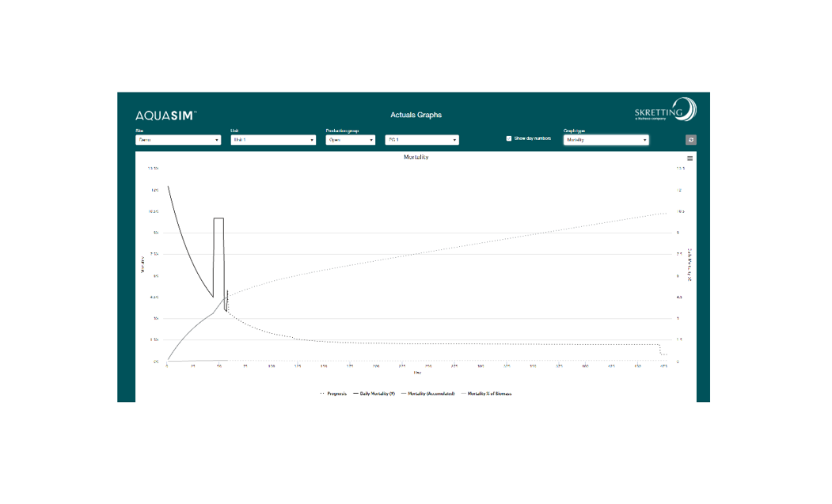This screenshot has height=504, width=832.
Task: Click the Day x-axis label
Action: point(416,373)
